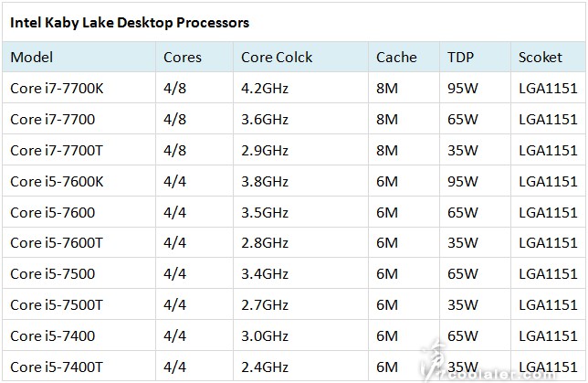Screen dimensions: 588x383
Task: Select the 3.8GHz clock speed cell
Action: tap(265, 181)
